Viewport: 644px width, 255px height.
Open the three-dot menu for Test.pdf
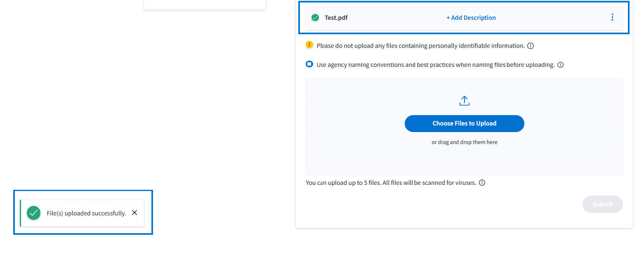coord(612,17)
